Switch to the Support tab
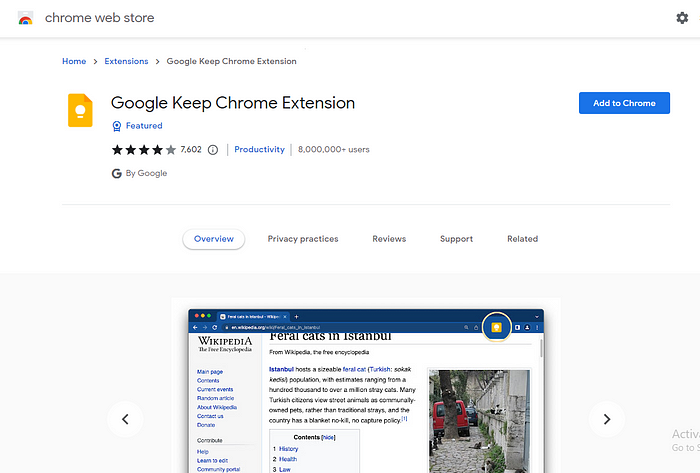This screenshot has width=700, height=473. point(456,239)
